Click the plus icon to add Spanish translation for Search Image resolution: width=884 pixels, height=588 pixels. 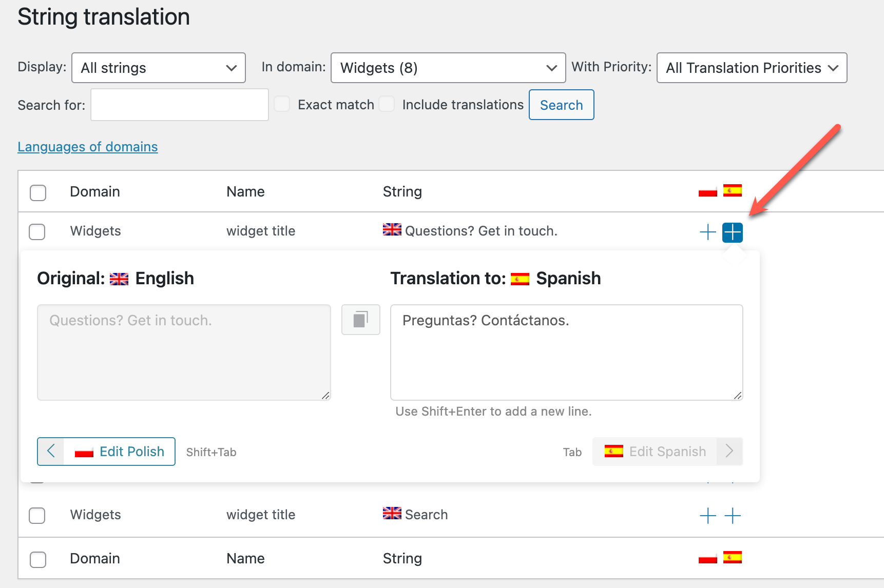point(733,516)
